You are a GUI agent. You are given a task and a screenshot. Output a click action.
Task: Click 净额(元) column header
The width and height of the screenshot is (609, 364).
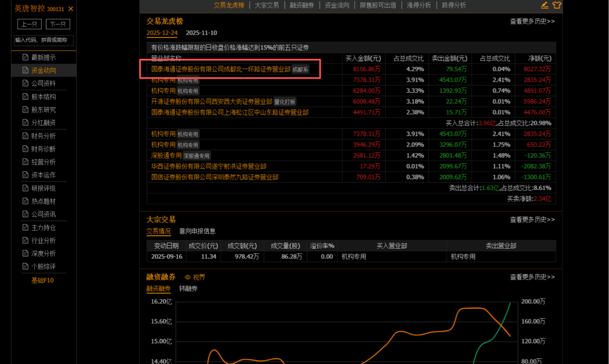[x=540, y=58]
